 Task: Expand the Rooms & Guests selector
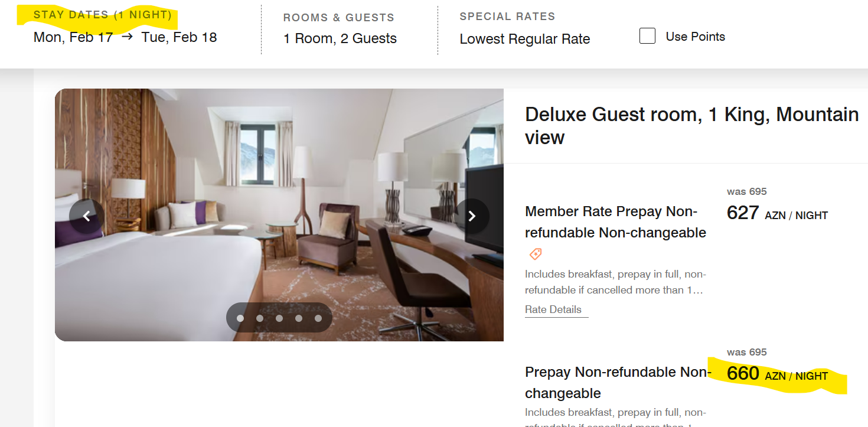340,28
